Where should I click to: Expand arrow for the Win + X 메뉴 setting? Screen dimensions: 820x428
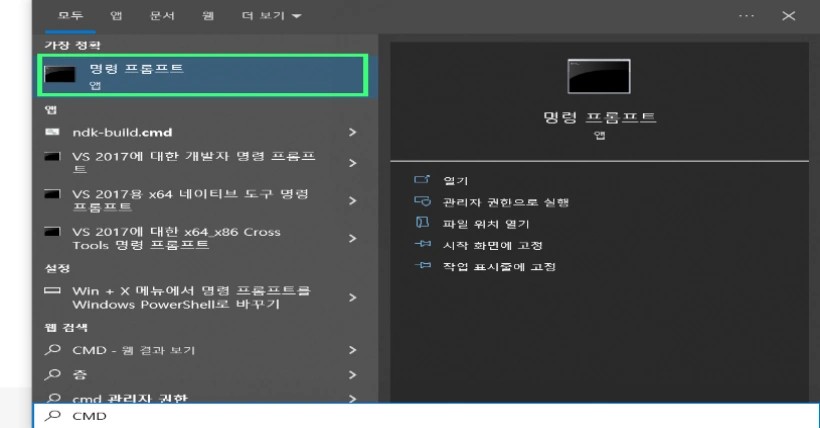[352, 298]
